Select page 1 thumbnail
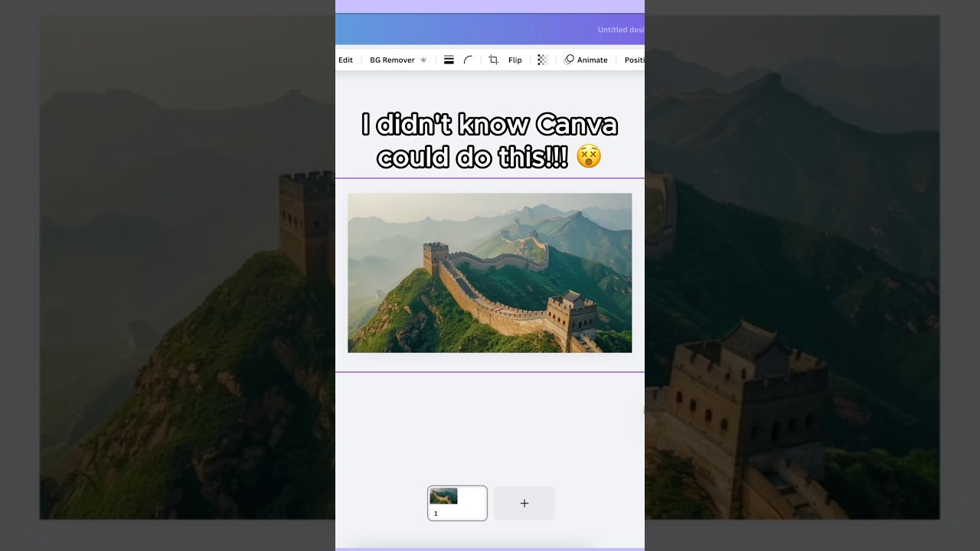The height and width of the screenshot is (551, 980). click(457, 504)
